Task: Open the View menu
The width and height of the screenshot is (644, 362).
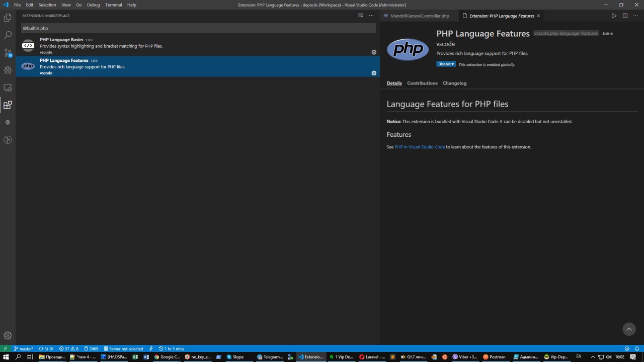Action: coord(66,5)
